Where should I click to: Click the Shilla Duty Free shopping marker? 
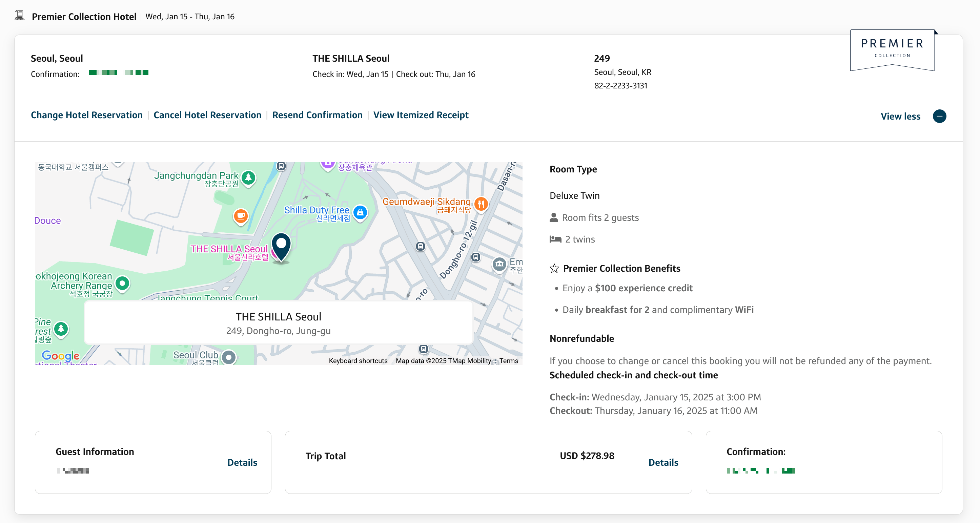[x=360, y=212]
